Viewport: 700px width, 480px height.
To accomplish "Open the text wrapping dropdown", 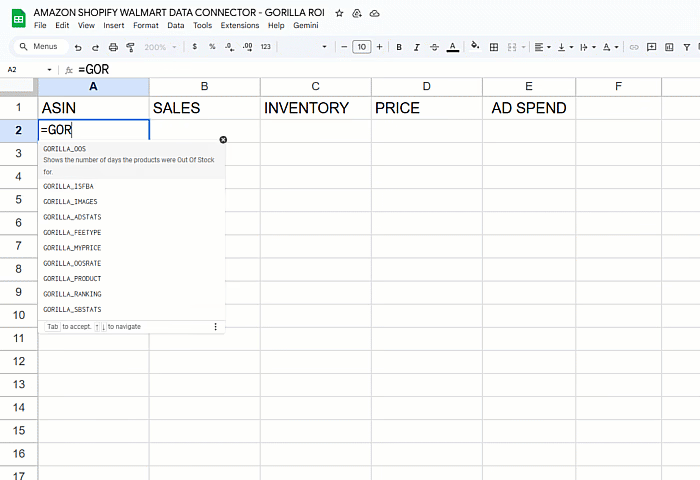I will 588,47.
